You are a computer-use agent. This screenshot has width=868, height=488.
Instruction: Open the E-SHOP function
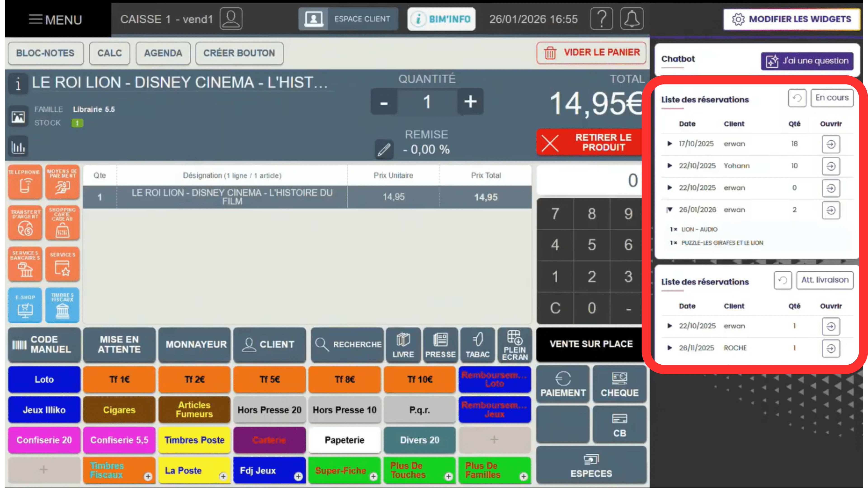(x=25, y=305)
